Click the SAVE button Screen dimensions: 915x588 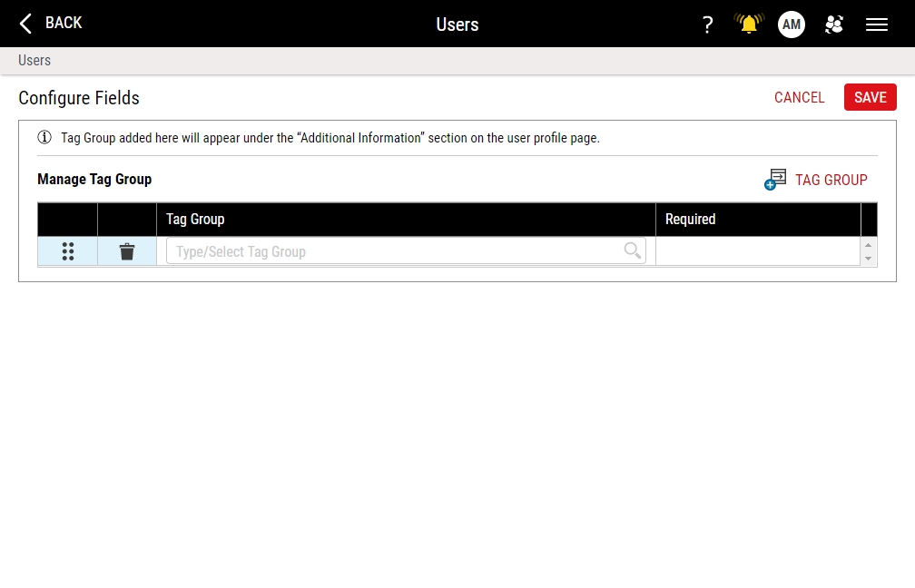[x=870, y=97]
